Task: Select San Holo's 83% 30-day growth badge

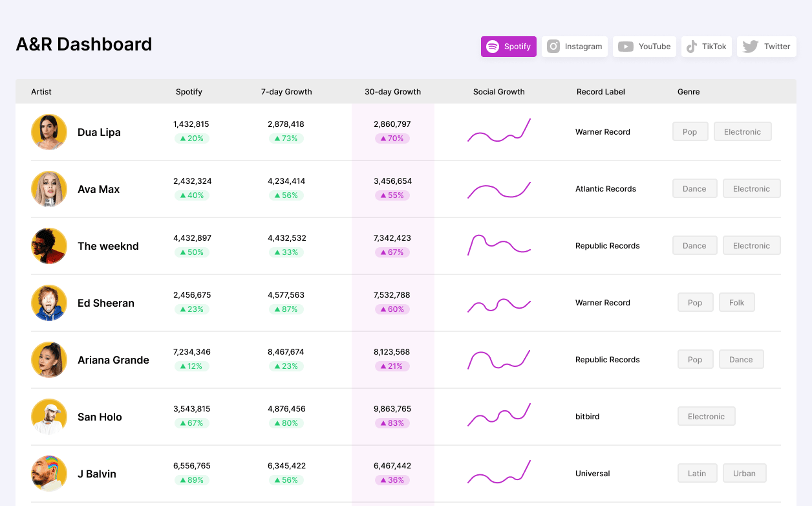Action: (392, 423)
